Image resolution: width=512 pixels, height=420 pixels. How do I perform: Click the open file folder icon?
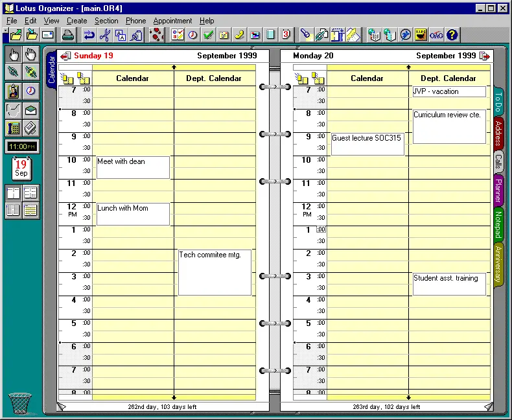click(x=16, y=35)
